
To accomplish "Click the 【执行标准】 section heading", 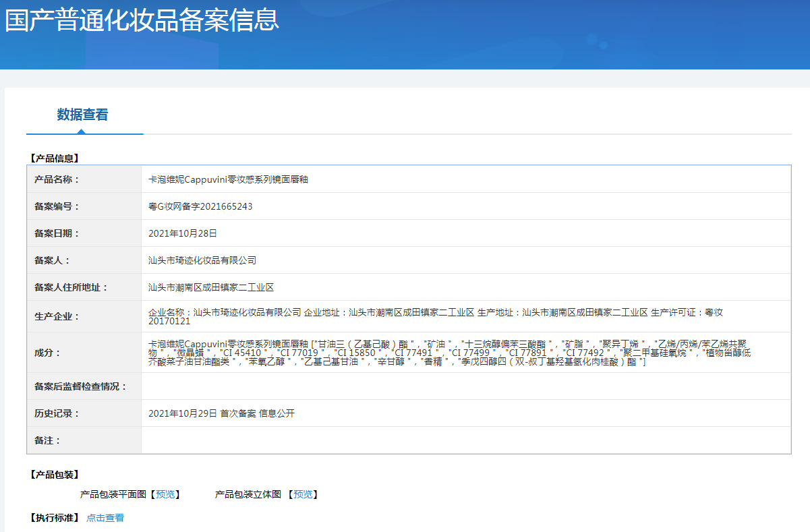I will coord(54,518).
